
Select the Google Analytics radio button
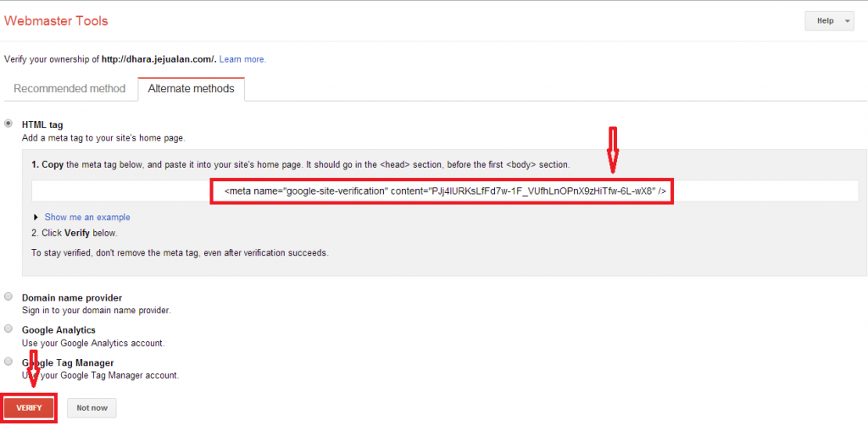click(8, 329)
